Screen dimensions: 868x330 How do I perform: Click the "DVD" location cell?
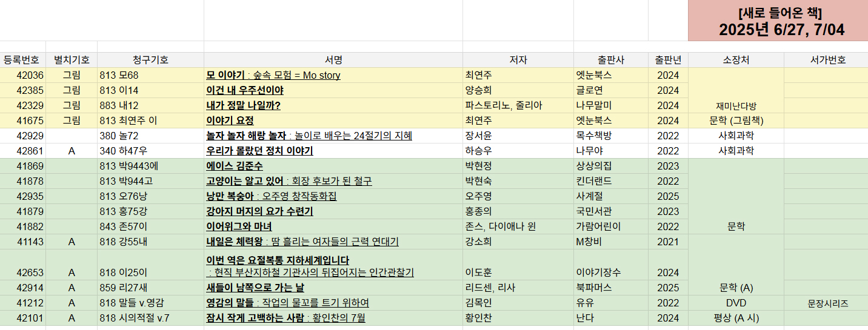pos(736,303)
